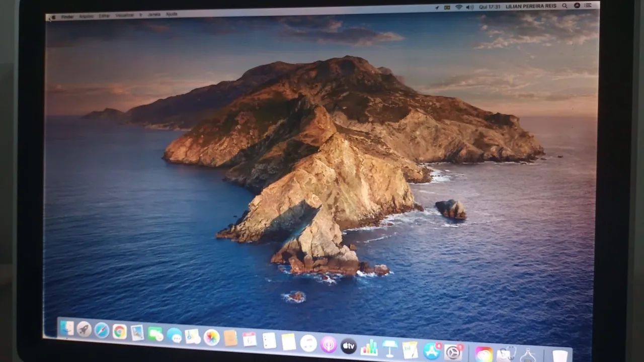This screenshot has width=644, height=362.
Task: Open the LILIAN PEREIRA REIS user menu
Action: coord(530,6)
